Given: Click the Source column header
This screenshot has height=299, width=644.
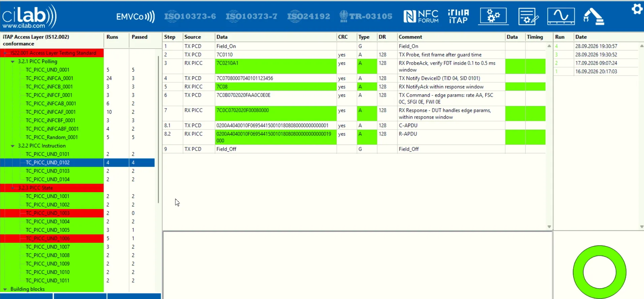Looking at the screenshot, I should pyautogui.click(x=193, y=37).
